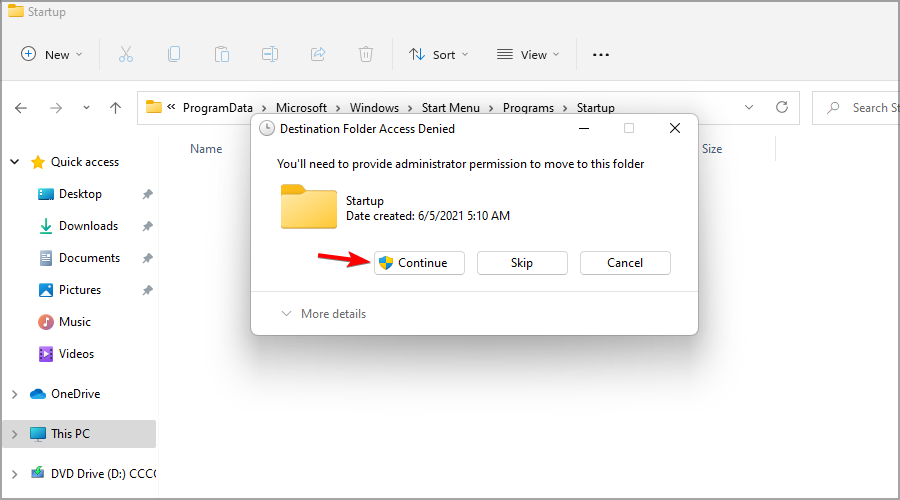Expand the DVD Drive tree node
Image resolution: width=900 pixels, height=500 pixels.
tap(15, 474)
